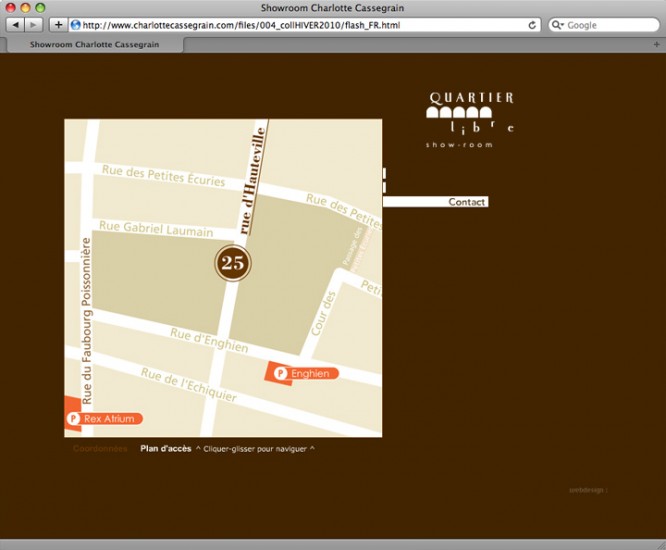Select the Plan d'accès link
The height and width of the screenshot is (550, 666).
click(166, 448)
